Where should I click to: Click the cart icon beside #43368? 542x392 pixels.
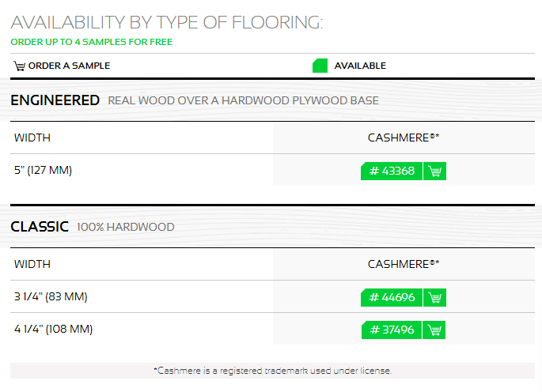[435, 171]
